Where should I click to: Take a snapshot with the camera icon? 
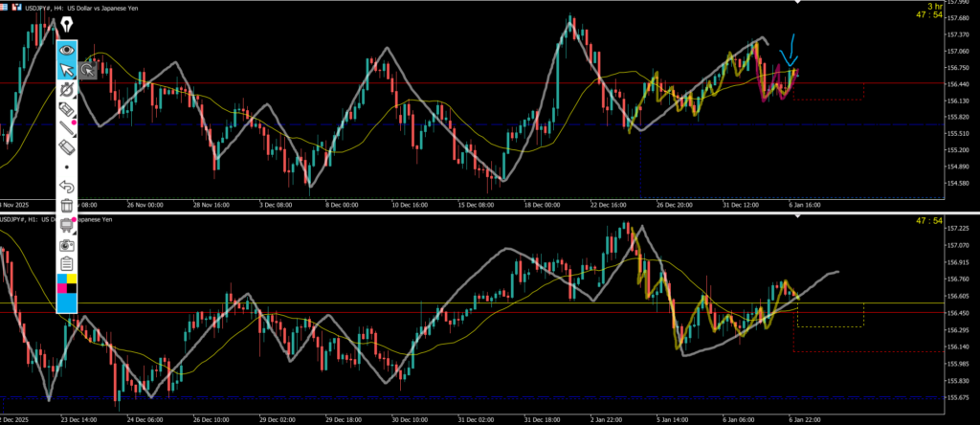(x=67, y=243)
